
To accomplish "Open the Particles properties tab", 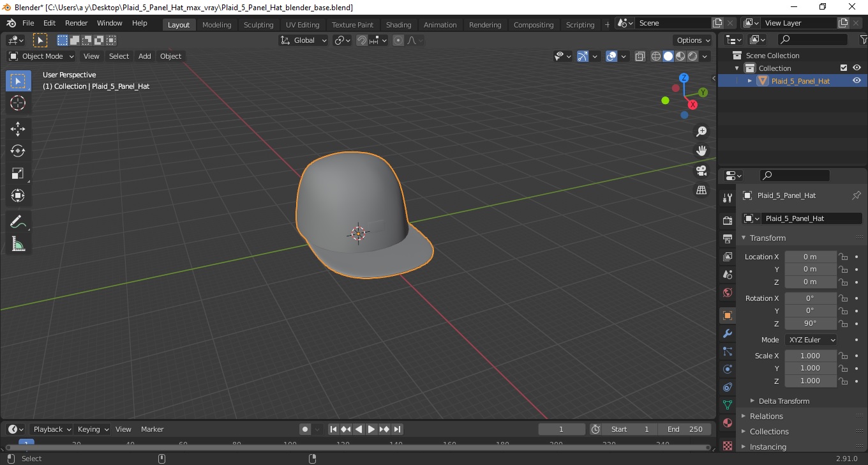I will 727,351.
